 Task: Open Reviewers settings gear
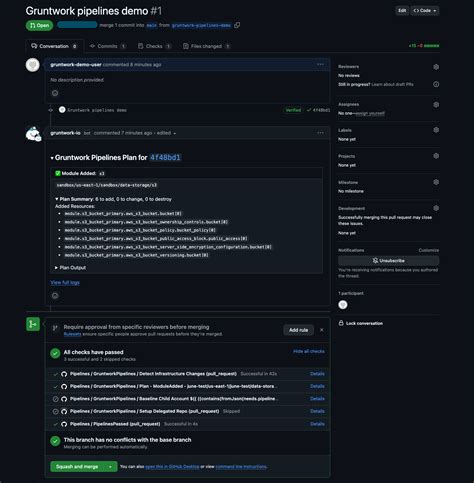(436, 67)
